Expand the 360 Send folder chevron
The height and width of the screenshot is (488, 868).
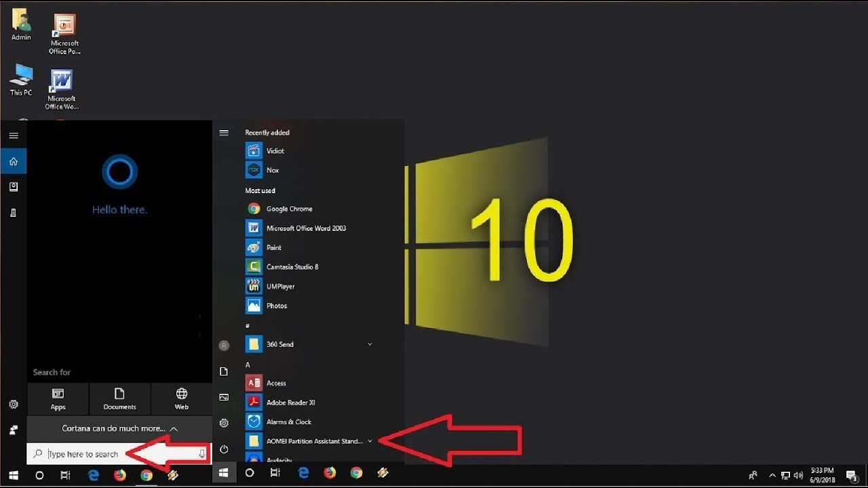click(x=370, y=344)
